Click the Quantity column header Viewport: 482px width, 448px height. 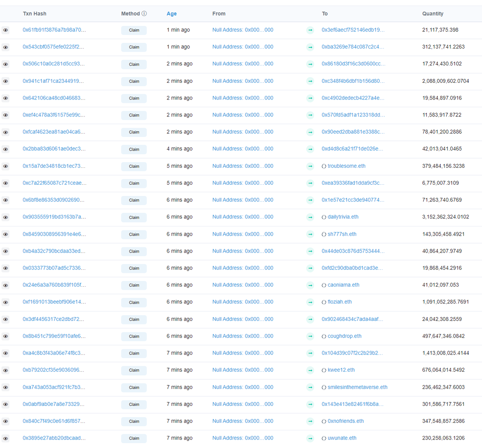point(433,14)
